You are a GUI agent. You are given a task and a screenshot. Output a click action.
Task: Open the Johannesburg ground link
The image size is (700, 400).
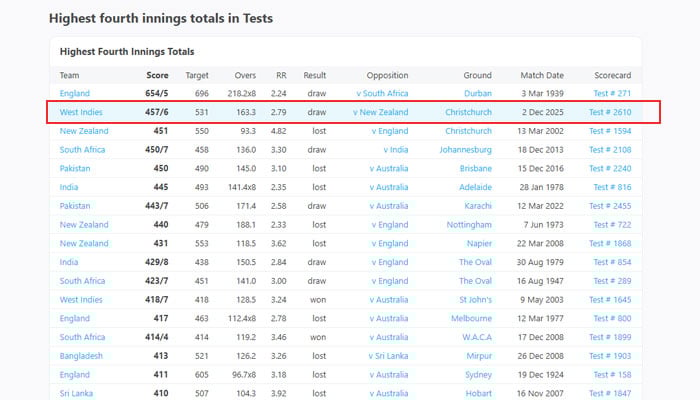click(x=465, y=150)
